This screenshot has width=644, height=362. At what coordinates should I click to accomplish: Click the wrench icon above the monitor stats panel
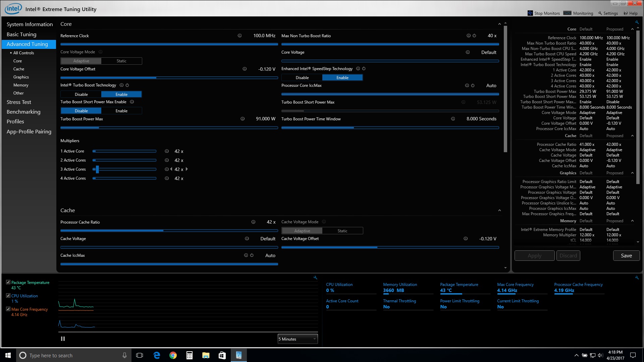point(637,278)
